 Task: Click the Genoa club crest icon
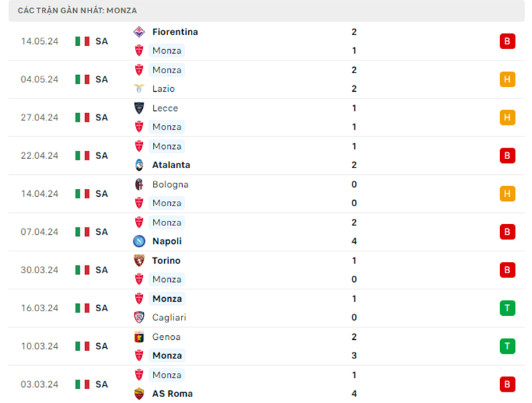140,336
